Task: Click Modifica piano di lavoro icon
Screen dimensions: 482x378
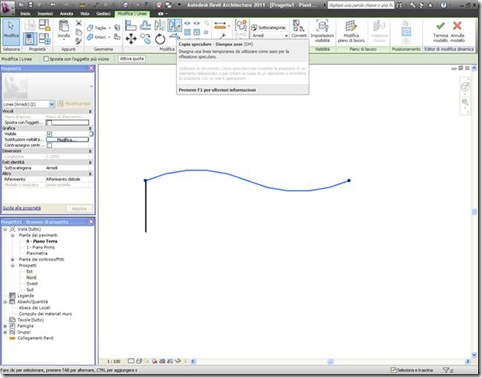Action: (x=351, y=31)
